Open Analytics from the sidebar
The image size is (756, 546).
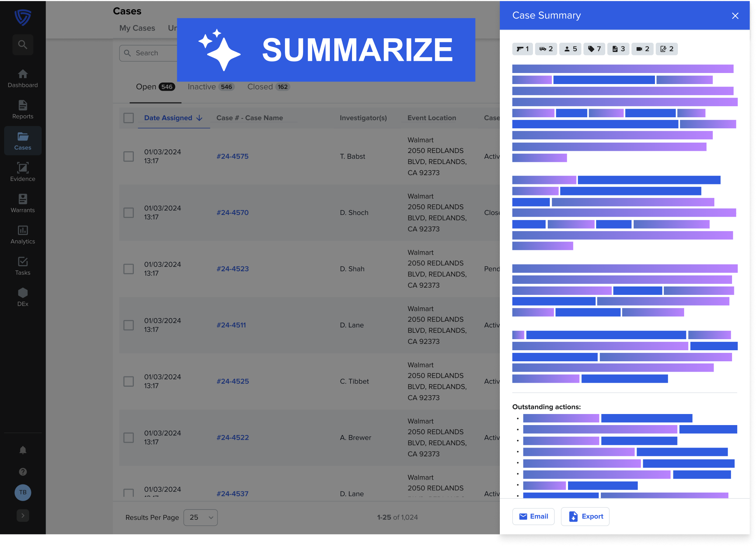22,234
